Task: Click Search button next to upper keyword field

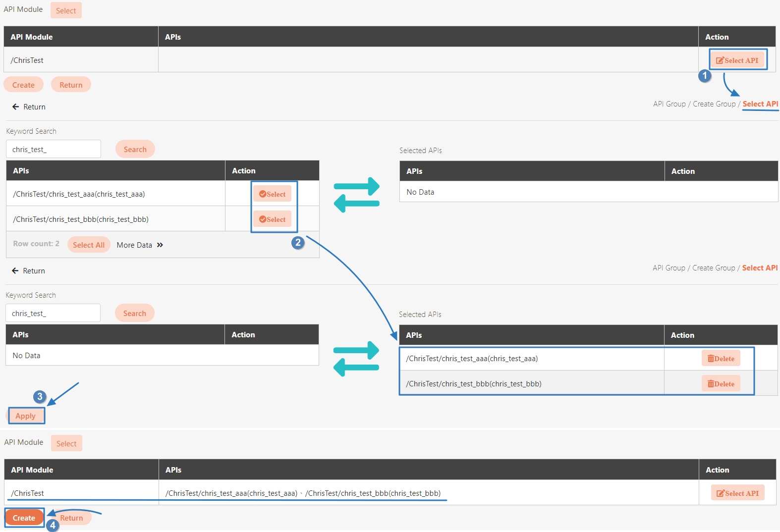Action: (135, 150)
